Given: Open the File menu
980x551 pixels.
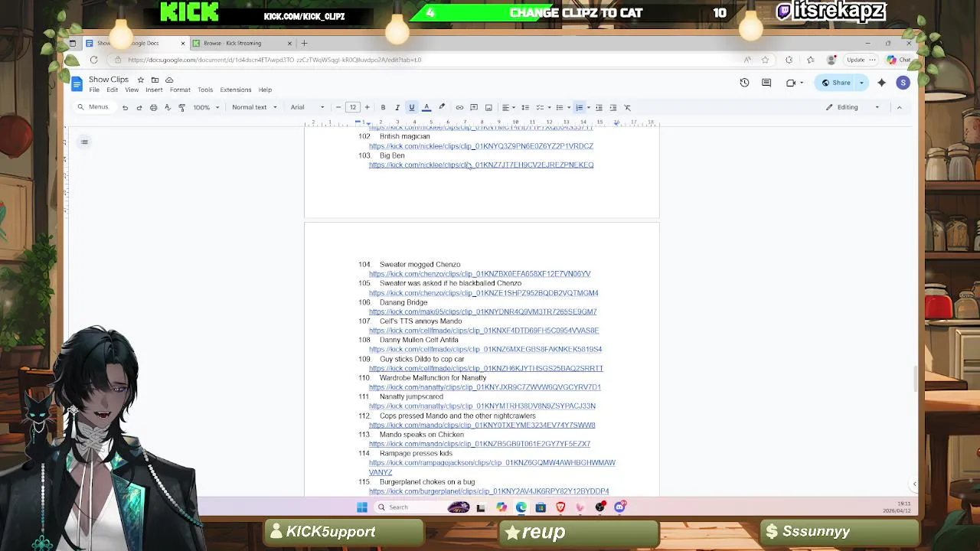Looking at the screenshot, I should point(94,90).
